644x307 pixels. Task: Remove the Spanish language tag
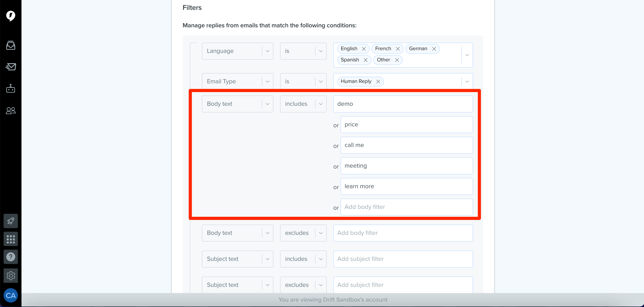coord(365,60)
